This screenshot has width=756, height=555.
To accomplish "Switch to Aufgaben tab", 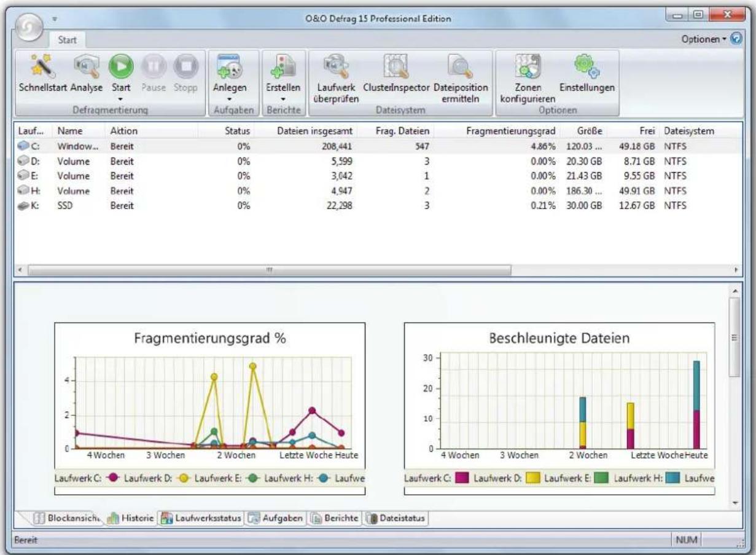I will (276, 518).
